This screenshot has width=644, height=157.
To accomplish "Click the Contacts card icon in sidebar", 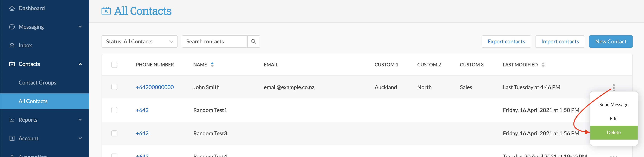I will pyautogui.click(x=12, y=64).
